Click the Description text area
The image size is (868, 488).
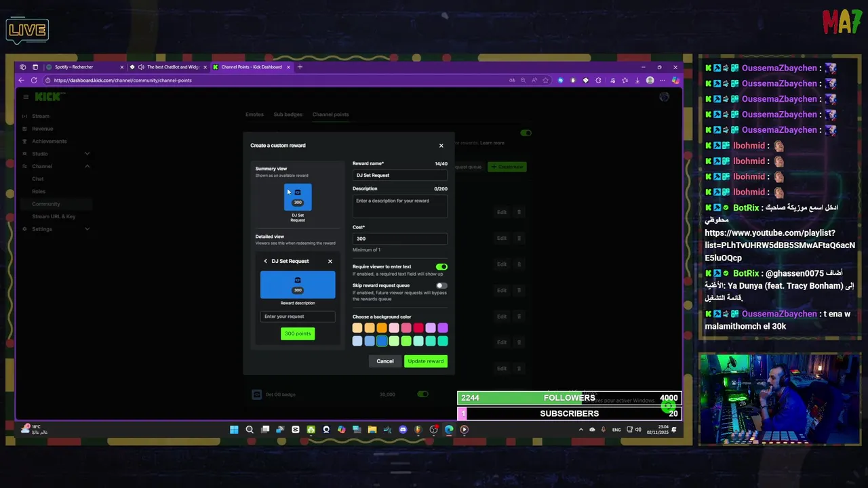coord(400,206)
